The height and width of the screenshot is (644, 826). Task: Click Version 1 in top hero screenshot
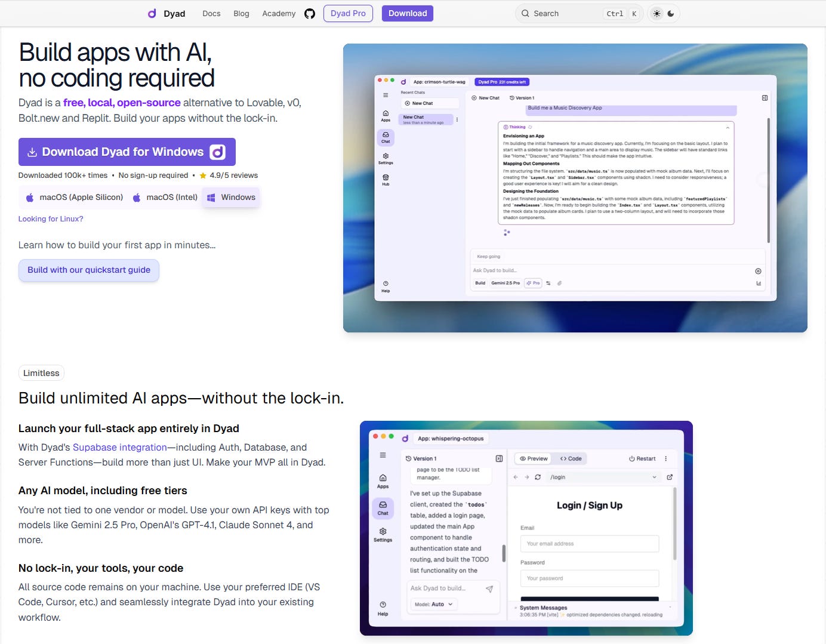coord(522,98)
